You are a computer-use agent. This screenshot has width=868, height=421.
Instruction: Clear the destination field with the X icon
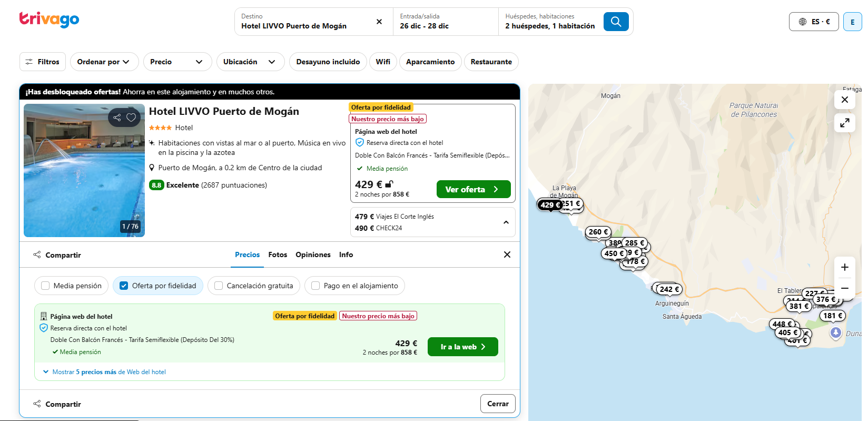tap(379, 22)
